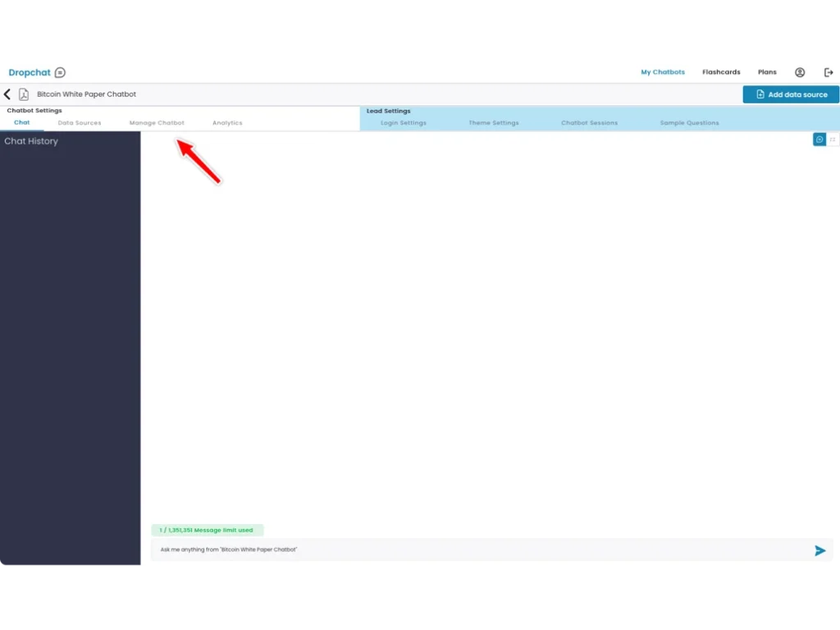Select the Chat tab

pos(22,123)
